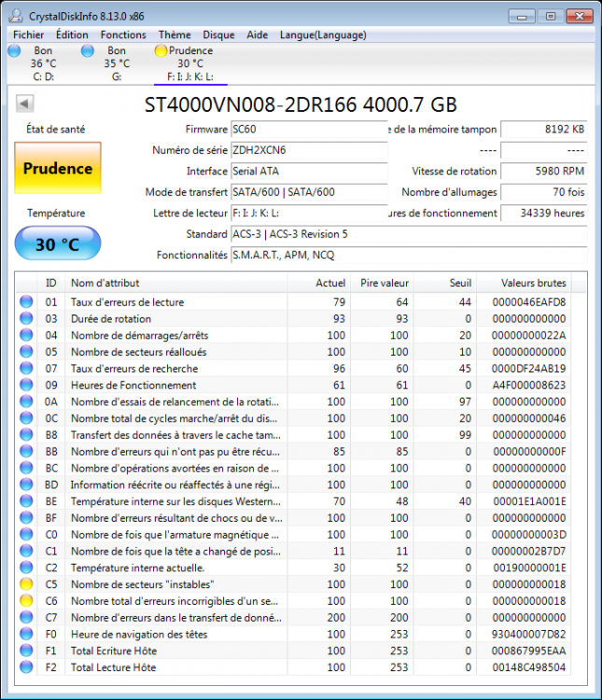Viewport: 602px width, 700px height.
Task: Click the yellow Prudence health status button
Action: point(58,168)
